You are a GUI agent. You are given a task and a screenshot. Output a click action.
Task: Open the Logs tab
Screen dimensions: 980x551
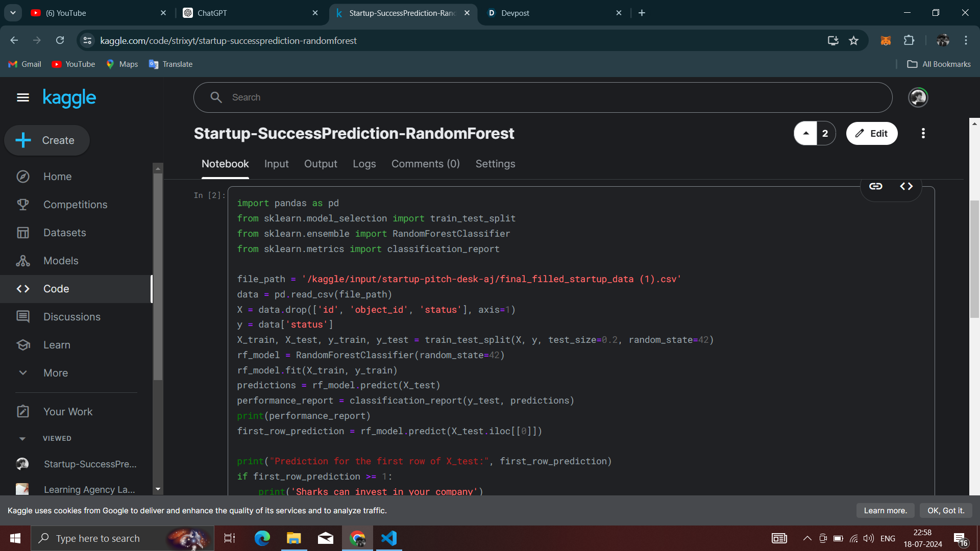tap(364, 164)
